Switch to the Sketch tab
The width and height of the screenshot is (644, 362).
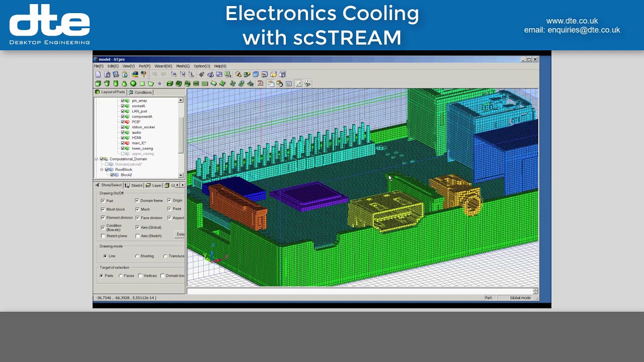point(134,186)
